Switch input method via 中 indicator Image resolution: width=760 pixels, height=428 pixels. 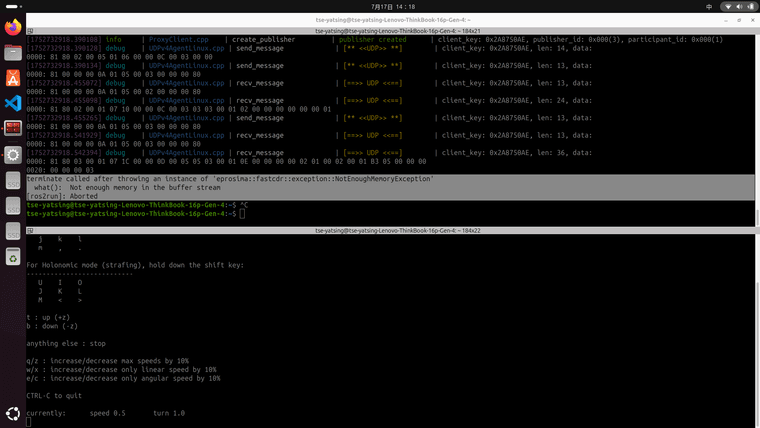(709, 7)
